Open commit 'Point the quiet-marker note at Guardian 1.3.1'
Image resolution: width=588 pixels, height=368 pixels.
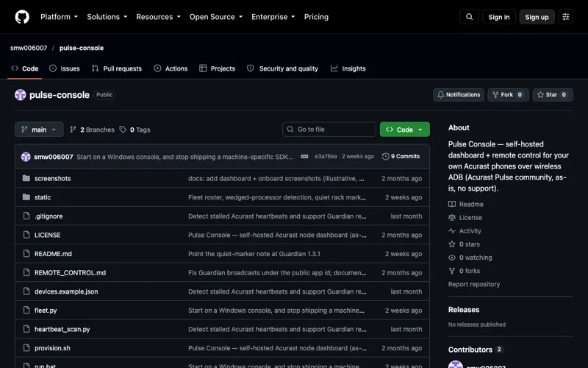point(254,254)
